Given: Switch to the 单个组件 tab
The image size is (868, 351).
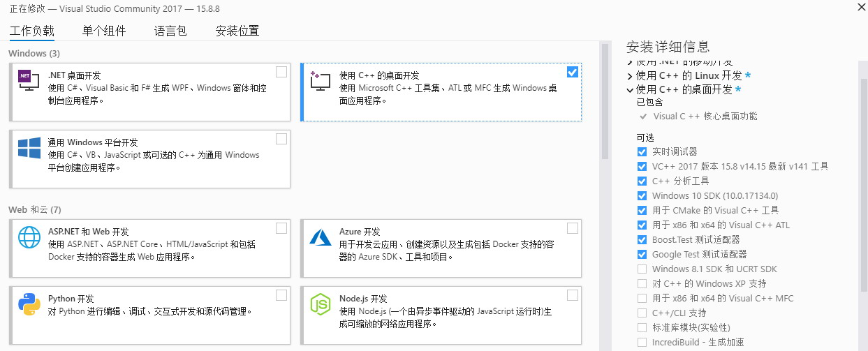Looking at the screenshot, I should (103, 31).
